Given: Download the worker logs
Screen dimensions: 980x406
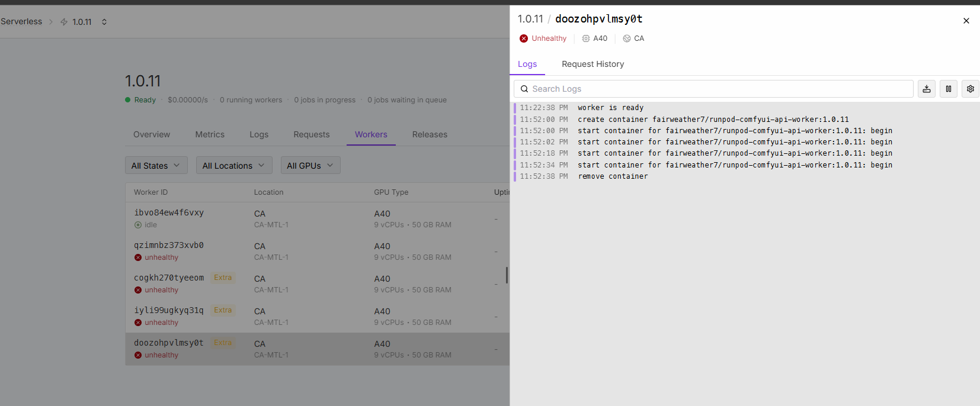Looking at the screenshot, I should pos(927,89).
